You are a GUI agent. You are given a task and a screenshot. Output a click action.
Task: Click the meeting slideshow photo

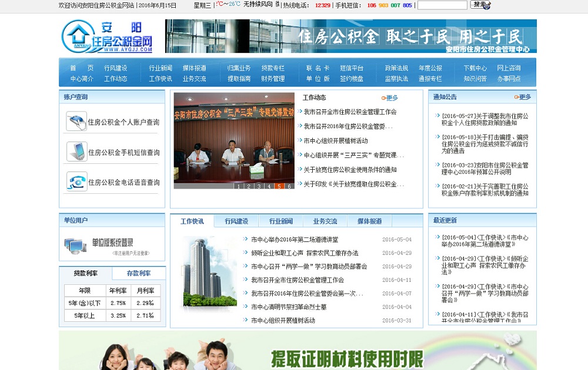pos(234,140)
